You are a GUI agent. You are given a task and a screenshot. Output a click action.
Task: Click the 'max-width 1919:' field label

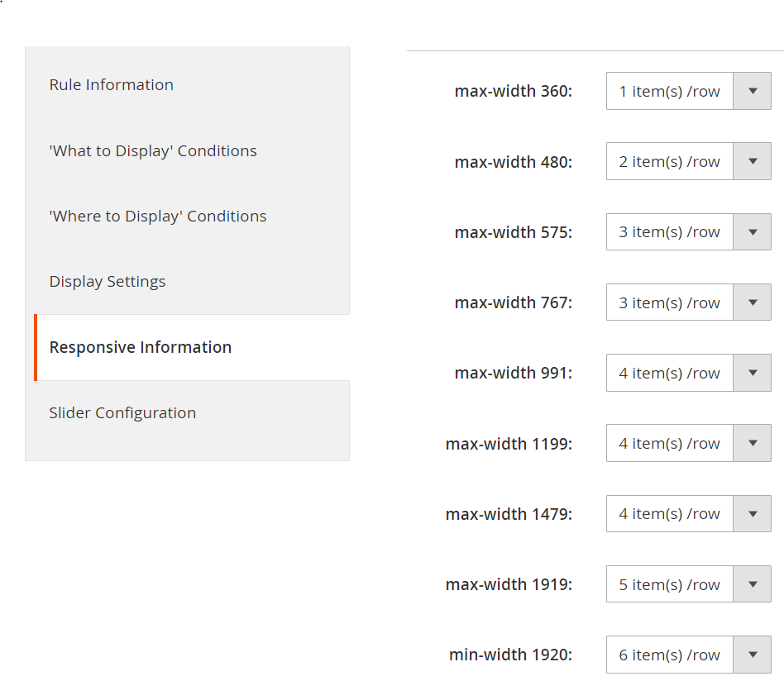(x=509, y=585)
